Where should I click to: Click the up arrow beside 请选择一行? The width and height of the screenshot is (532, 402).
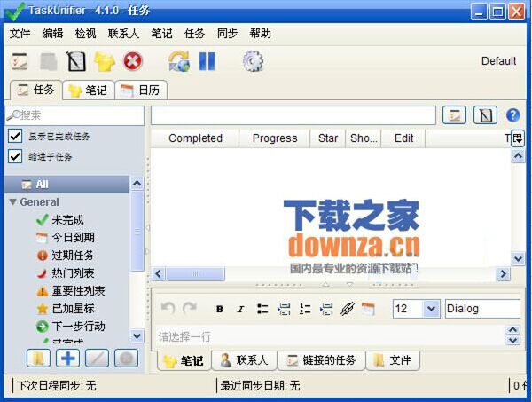point(513,329)
